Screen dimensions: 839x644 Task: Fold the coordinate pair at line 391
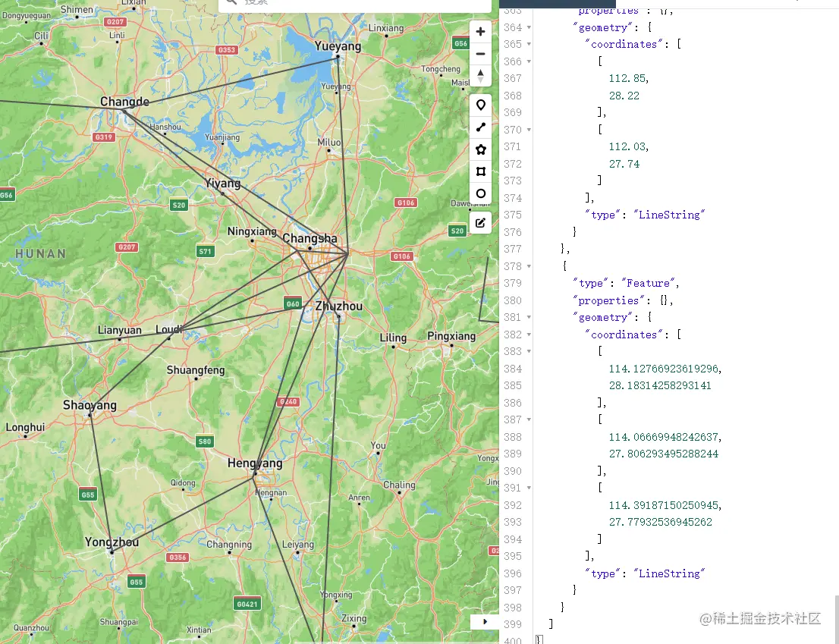[x=529, y=488]
